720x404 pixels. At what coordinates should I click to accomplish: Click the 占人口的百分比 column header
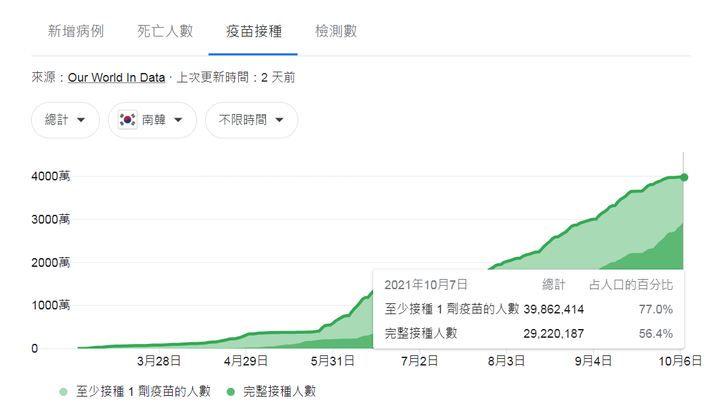coord(631,285)
